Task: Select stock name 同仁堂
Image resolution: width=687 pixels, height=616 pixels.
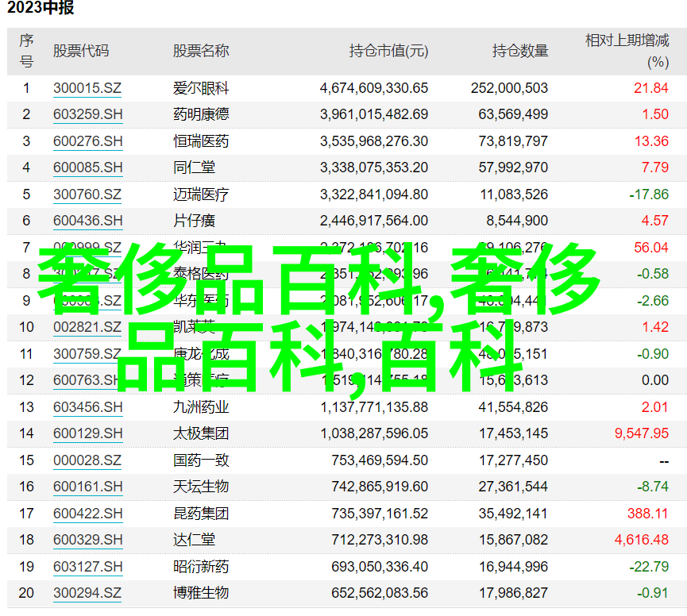Action: tap(194, 167)
